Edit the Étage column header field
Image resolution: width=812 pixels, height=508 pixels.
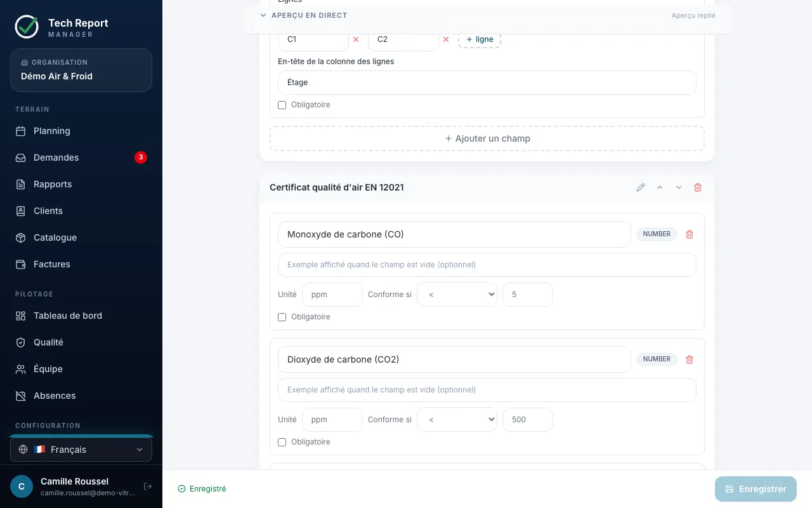point(487,83)
